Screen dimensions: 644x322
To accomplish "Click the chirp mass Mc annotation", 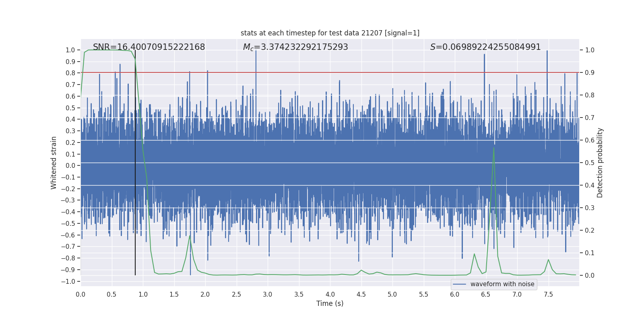I will pos(295,47).
